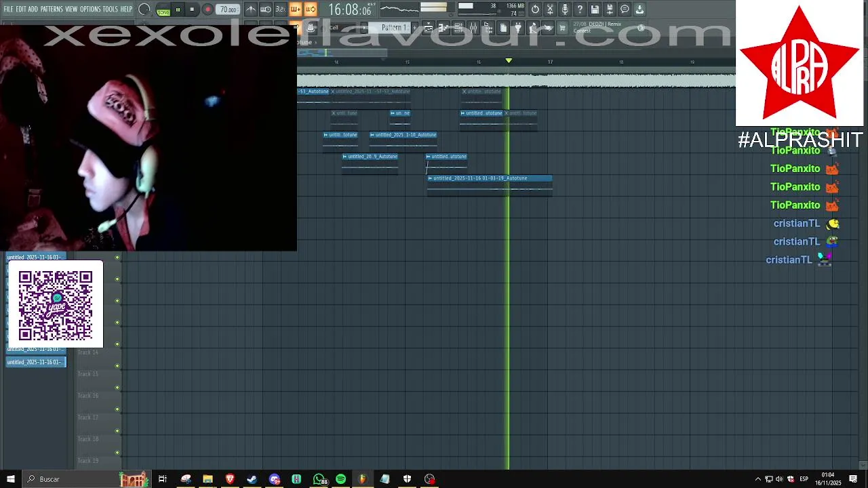868x488 pixels.
Task: Toggle the overdub recording icon
Action: coord(296,9)
